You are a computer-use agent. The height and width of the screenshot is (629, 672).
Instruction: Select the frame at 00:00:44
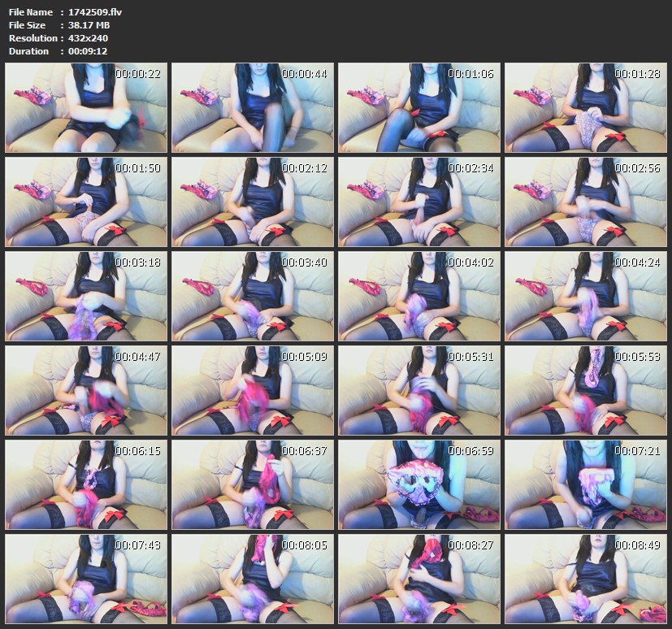pyautogui.click(x=253, y=108)
